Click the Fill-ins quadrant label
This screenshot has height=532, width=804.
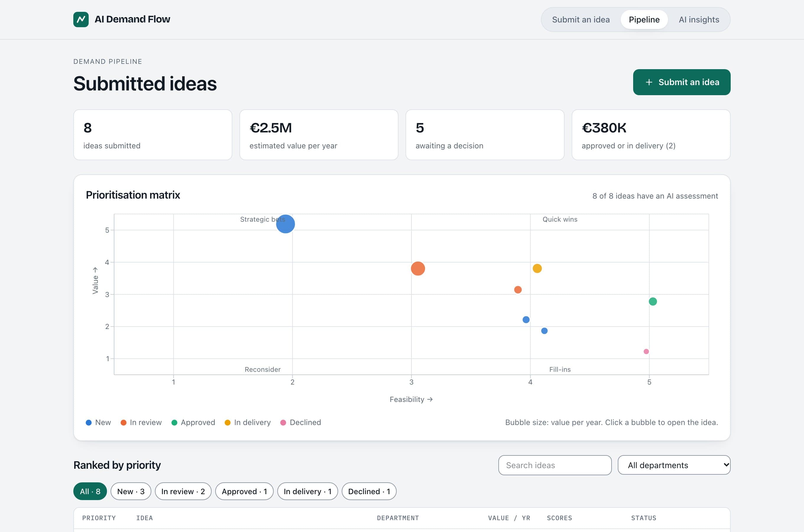[560, 369]
